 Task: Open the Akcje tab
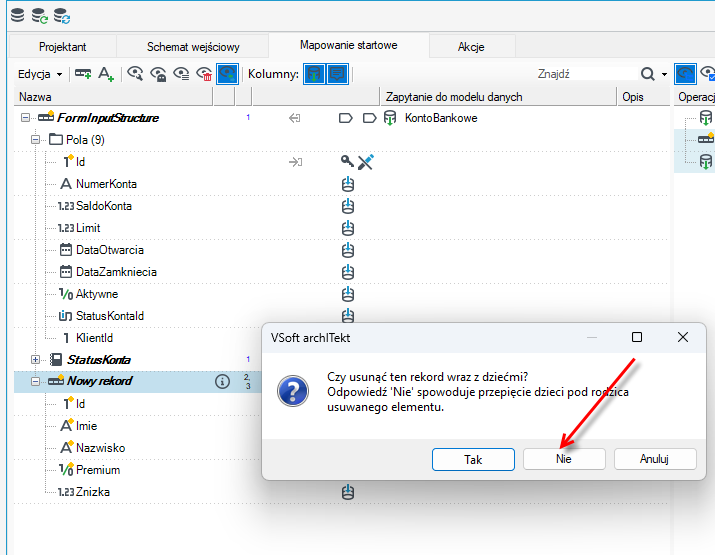471,47
